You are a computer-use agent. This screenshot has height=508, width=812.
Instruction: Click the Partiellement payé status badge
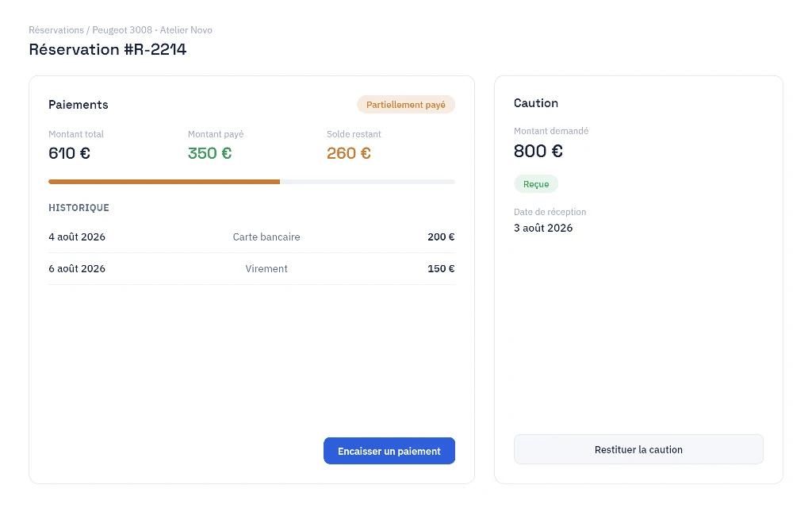[405, 105]
